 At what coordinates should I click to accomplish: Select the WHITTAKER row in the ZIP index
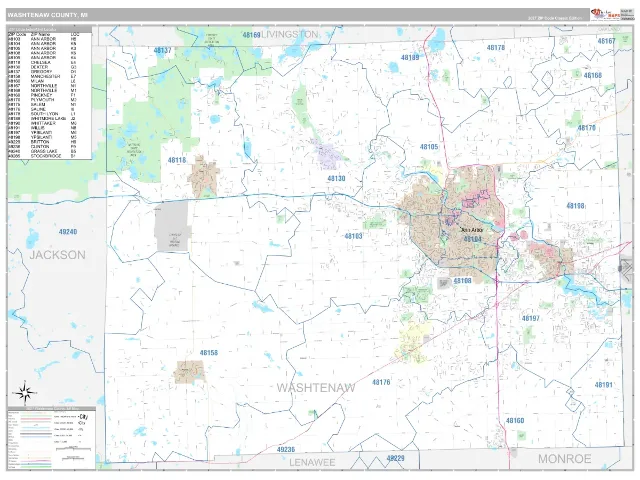[x=42, y=123]
